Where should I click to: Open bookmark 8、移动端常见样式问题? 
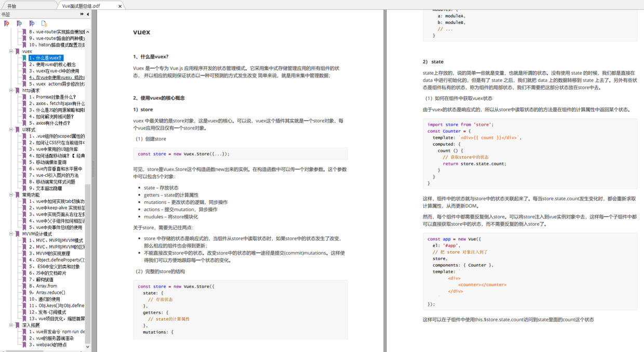pos(53,182)
